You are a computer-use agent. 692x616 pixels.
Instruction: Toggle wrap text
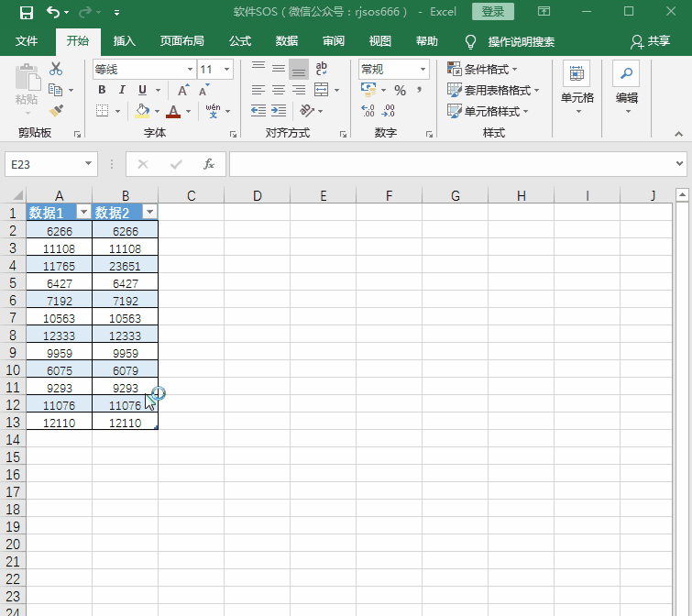click(x=322, y=69)
